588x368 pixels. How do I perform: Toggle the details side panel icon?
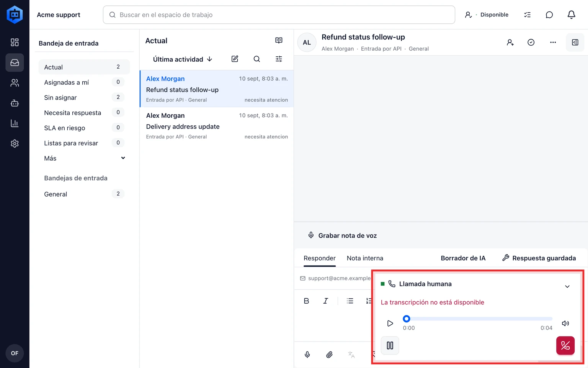coord(575,43)
